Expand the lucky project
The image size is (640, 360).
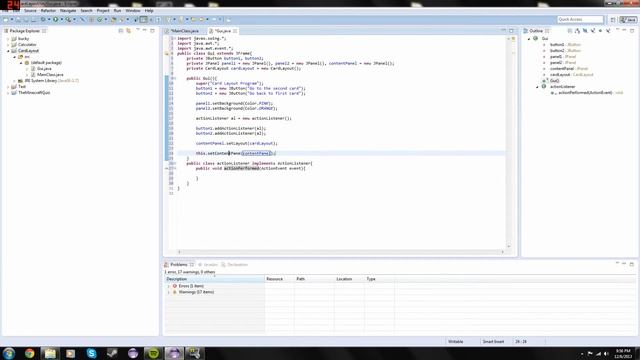pos(8,39)
